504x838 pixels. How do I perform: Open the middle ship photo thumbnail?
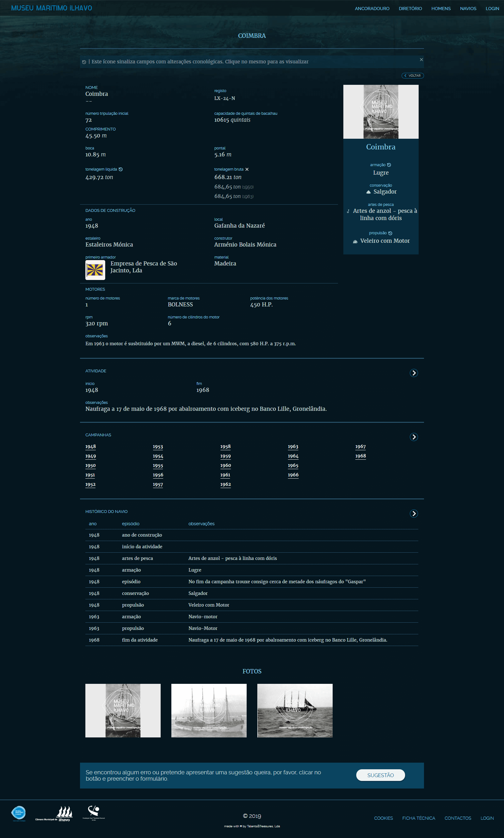[209, 711]
